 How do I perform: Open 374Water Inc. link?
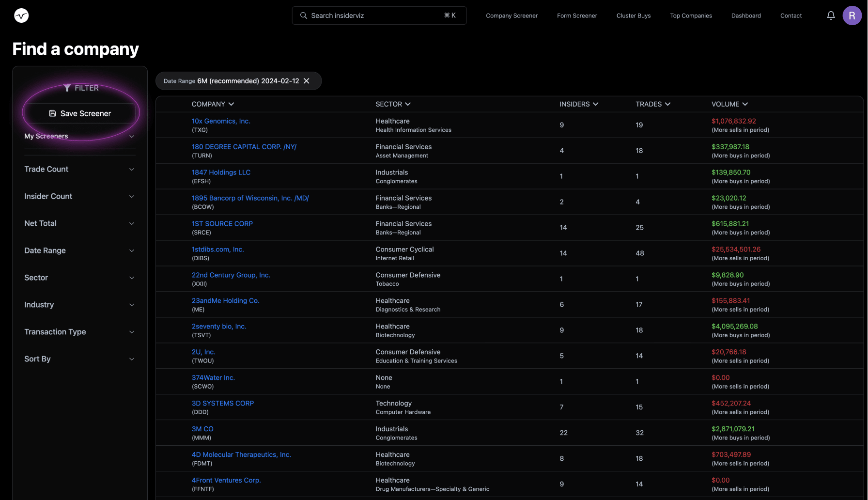[x=213, y=378]
